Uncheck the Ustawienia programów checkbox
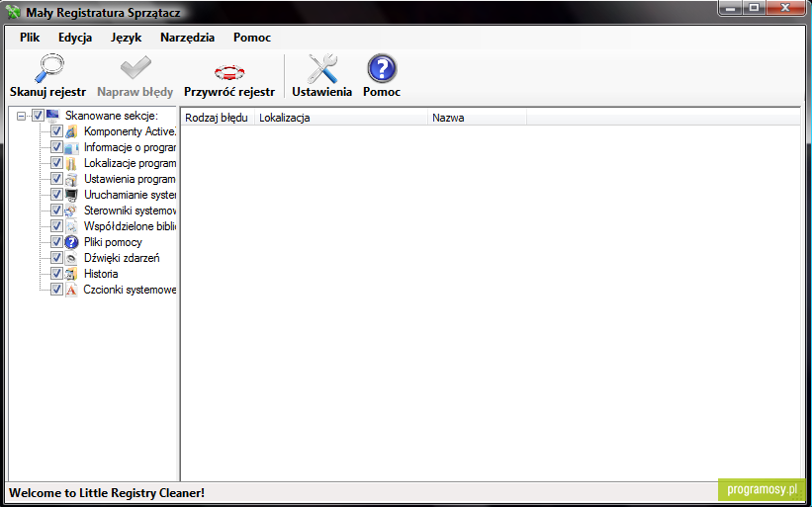The height and width of the screenshot is (507, 812). (56, 179)
